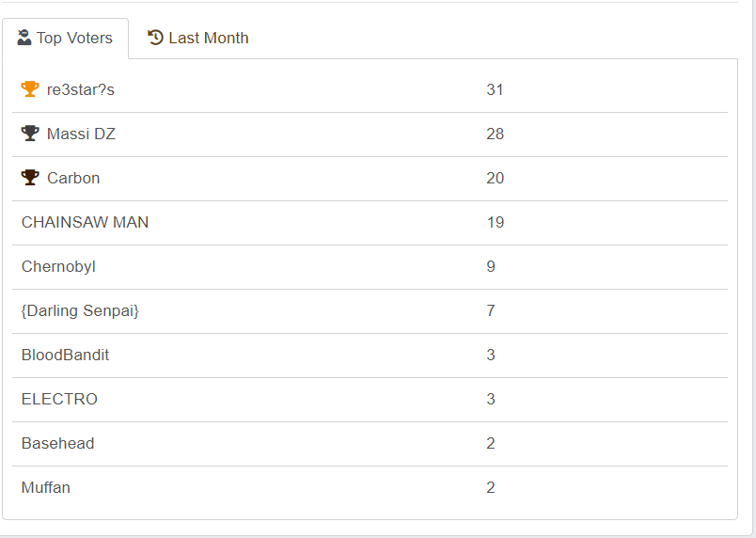Click the bronze trophy next to Carbon
This screenshot has width=756, height=538.
(30, 178)
